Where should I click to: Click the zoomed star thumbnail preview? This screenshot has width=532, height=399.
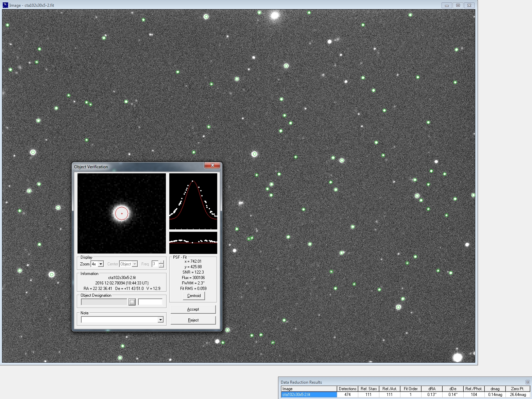(x=122, y=213)
